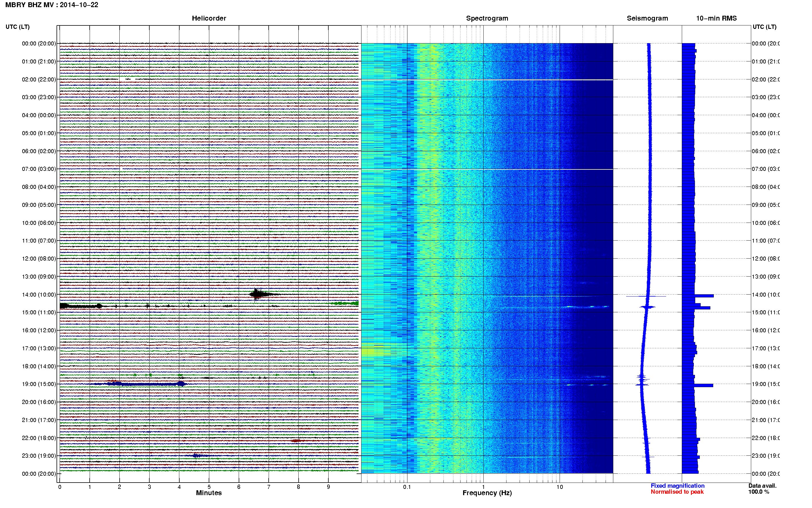812x508 pixels.
Task: Click the small blue event on the 23:00 helicorder trace
Action: click(198, 456)
